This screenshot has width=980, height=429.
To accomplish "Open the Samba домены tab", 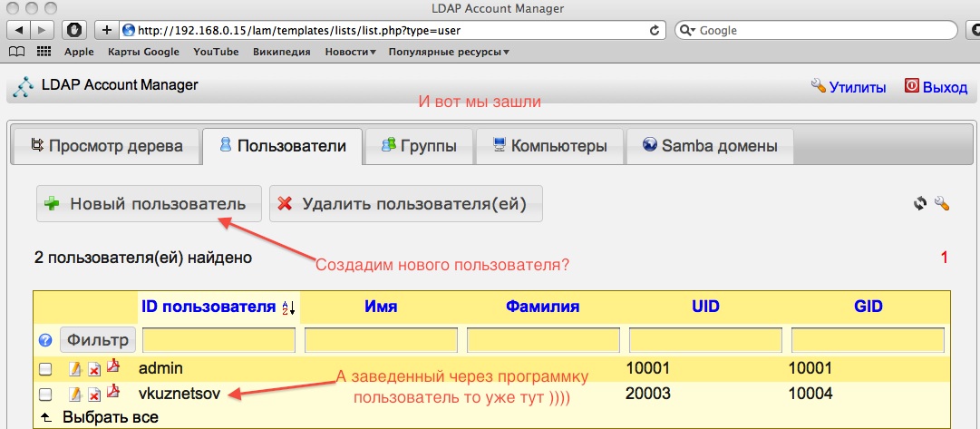I will click(709, 146).
